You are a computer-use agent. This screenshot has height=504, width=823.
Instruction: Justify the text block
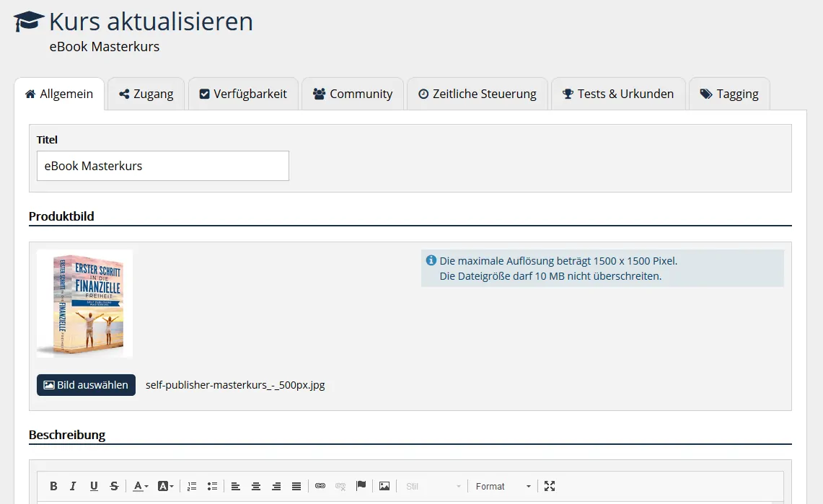coord(296,486)
